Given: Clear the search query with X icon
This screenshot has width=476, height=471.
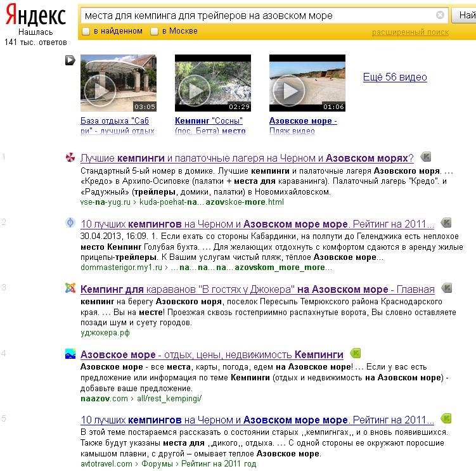Looking at the screenshot, I should tap(440, 15).
